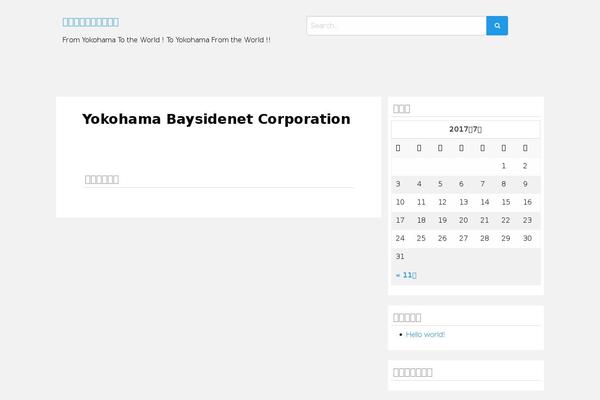This screenshot has width=600, height=400.
Task: Select calendar day 3
Action: click(398, 184)
